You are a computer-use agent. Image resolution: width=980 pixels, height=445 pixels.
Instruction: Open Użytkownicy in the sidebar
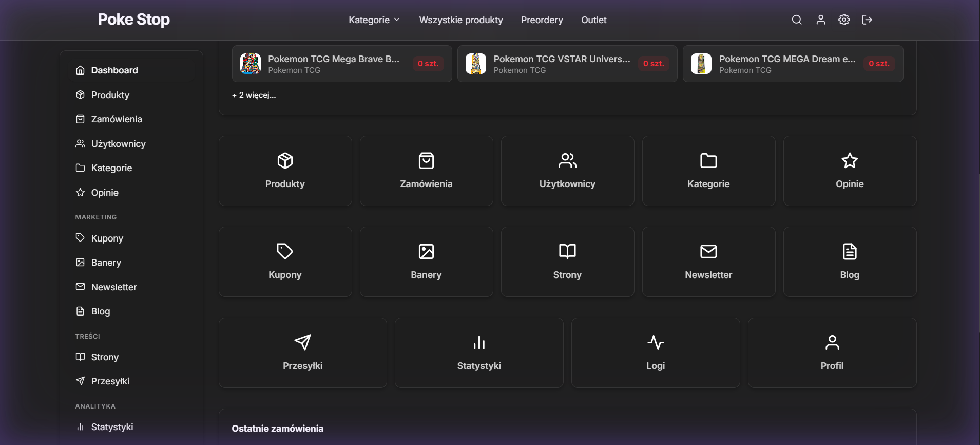point(131,144)
